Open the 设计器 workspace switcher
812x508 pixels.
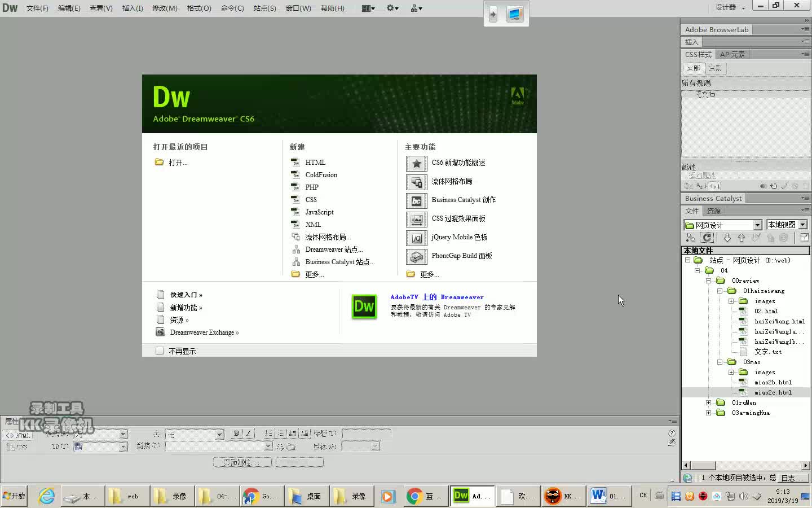pos(730,7)
